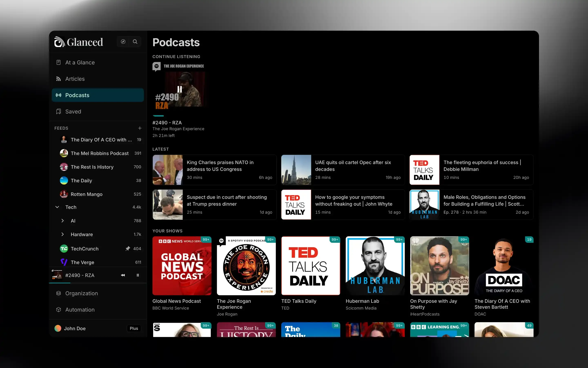
Task: Click the Continue Listening progress bar
Action: 180,116
